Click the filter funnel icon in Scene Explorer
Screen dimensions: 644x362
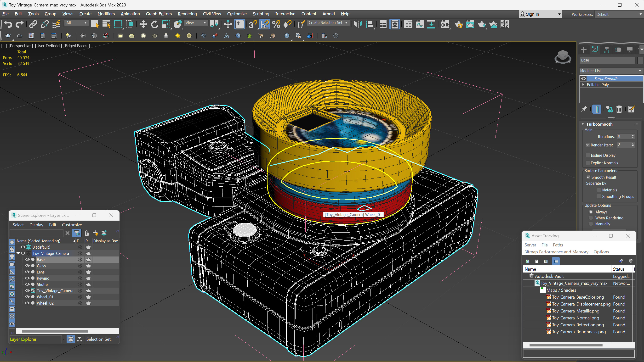click(77, 233)
